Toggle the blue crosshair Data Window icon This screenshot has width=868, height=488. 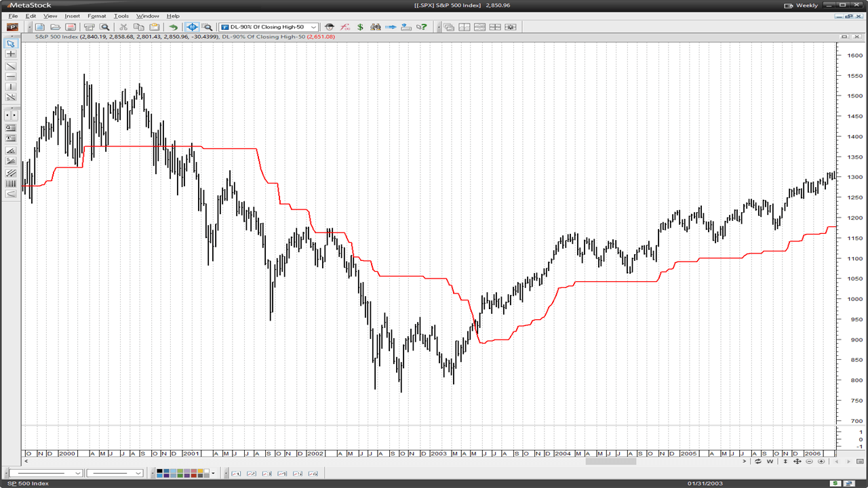192,27
